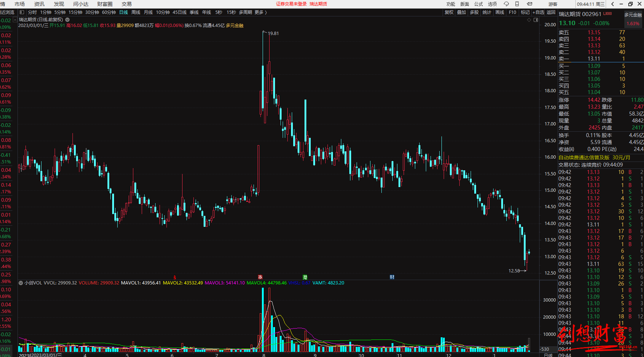644x357 pixels.
Task: Click 自动续费通达信普及版 30元/月 link
Action: 594,158
